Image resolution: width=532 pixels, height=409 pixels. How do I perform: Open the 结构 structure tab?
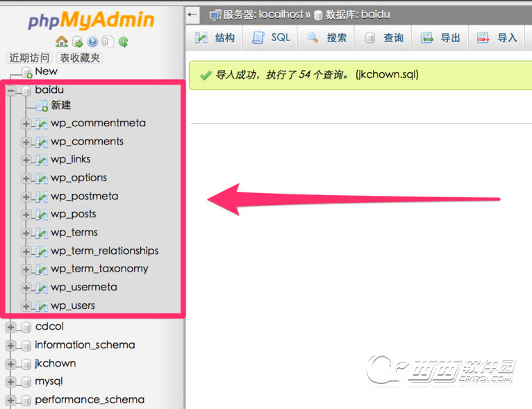(214, 37)
